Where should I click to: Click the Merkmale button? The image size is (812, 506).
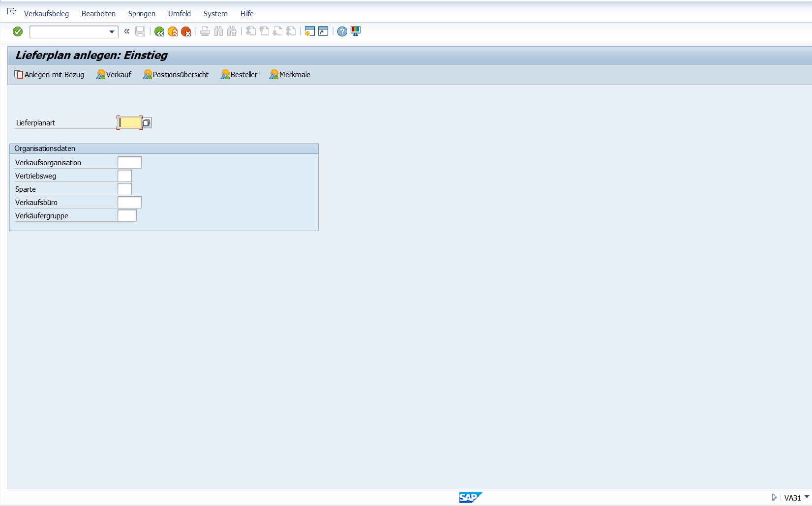[290, 75]
